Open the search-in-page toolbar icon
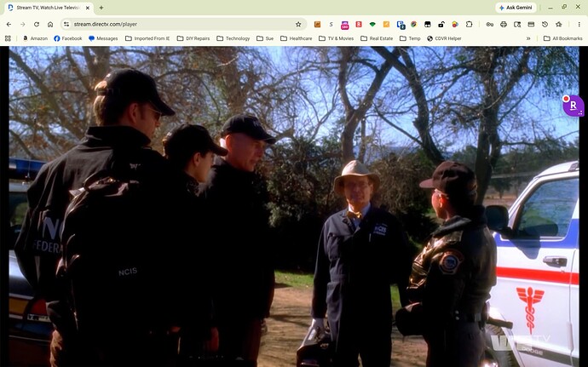This screenshot has width=588, height=367. [517, 25]
